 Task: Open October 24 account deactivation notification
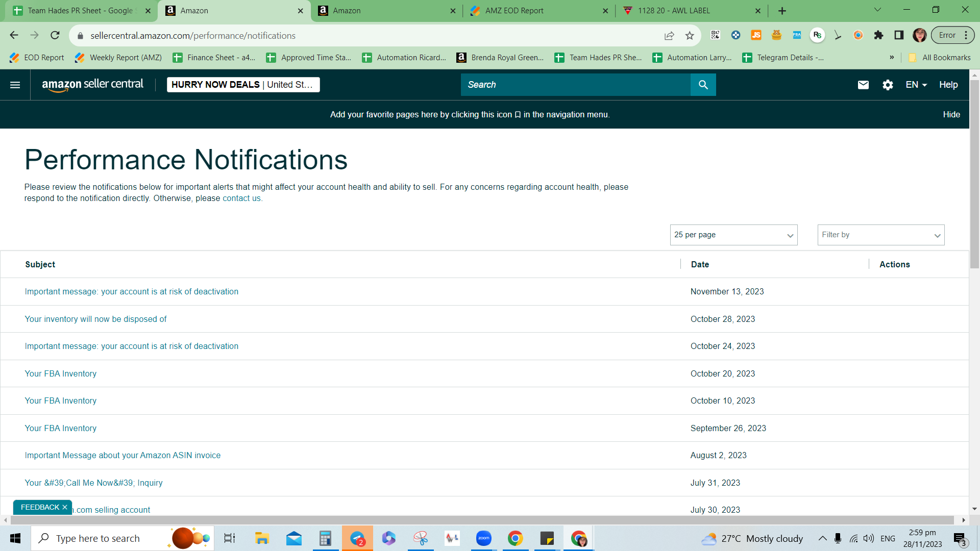pyautogui.click(x=131, y=346)
